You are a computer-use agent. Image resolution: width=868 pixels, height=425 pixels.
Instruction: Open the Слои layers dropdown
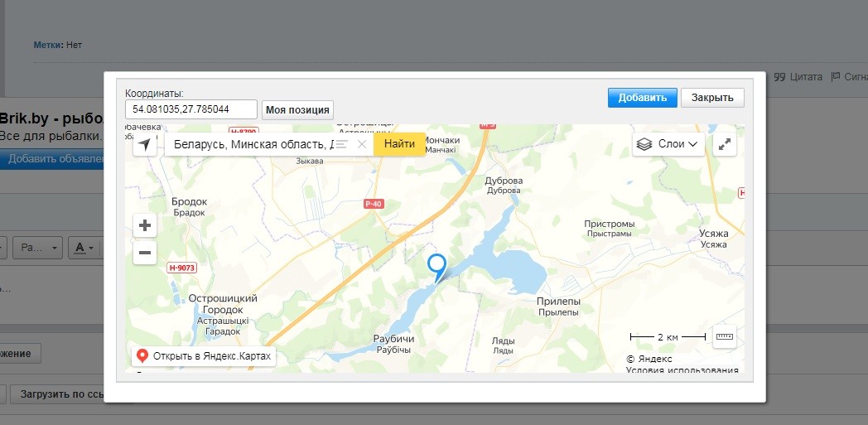pos(668,144)
